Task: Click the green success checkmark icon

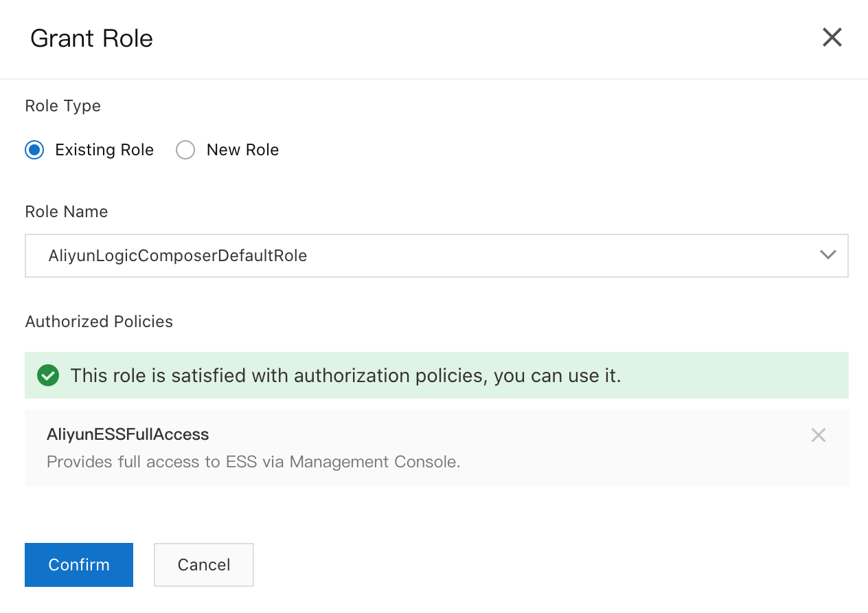Action: (x=48, y=376)
